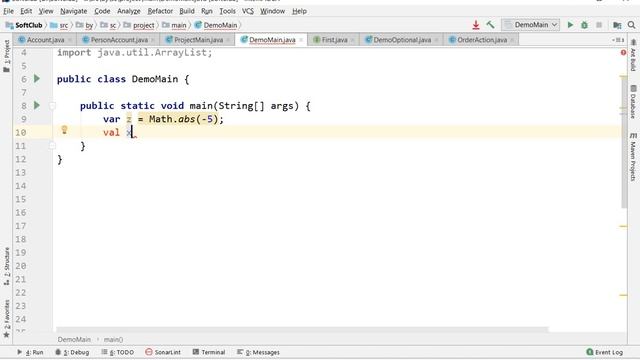
Task: Click the run gutter arrow on line 8
Action: [37, 105]
